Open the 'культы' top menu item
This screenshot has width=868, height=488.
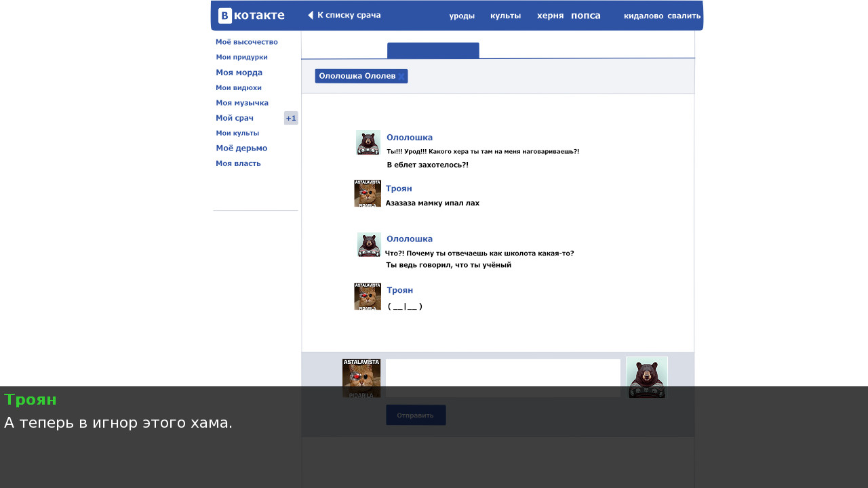tap(505, 16)
